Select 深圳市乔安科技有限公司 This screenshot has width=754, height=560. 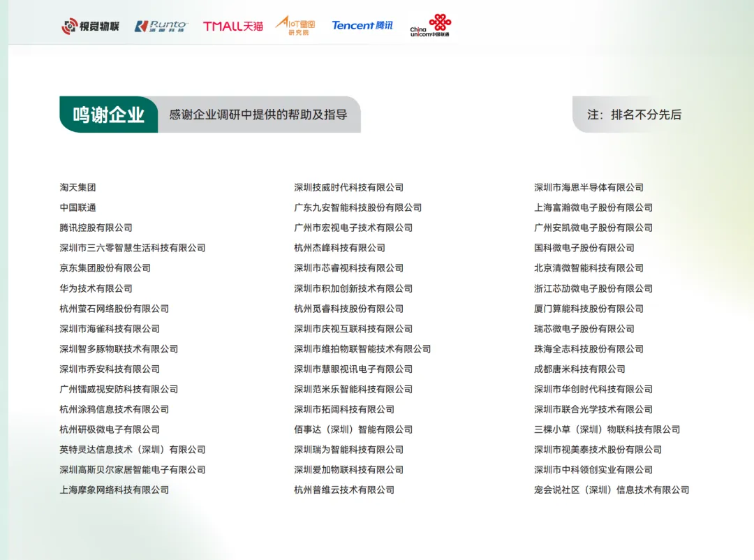point(110,369)
